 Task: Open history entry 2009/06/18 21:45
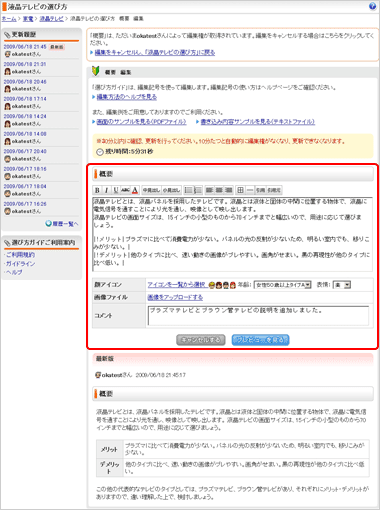point(25,47)
